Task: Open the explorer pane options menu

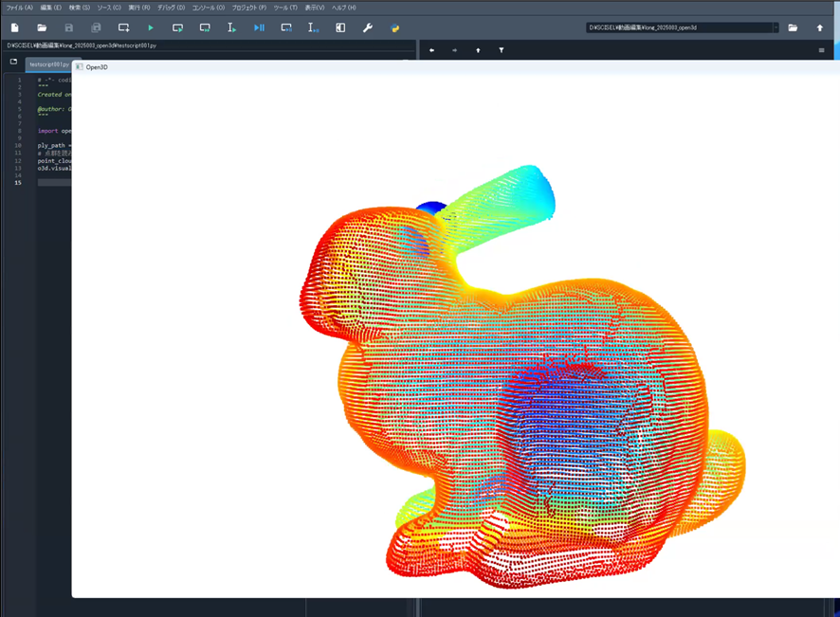Action: pos(821,50)
